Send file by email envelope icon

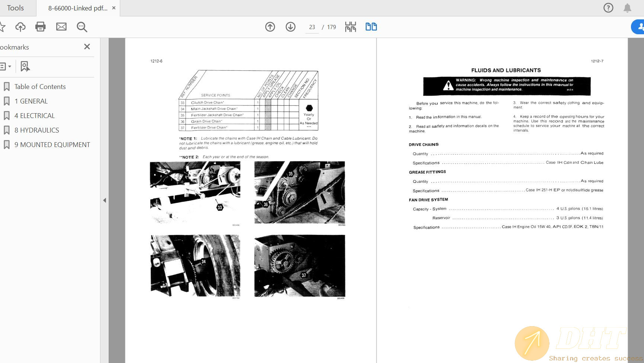click(61, 27)
